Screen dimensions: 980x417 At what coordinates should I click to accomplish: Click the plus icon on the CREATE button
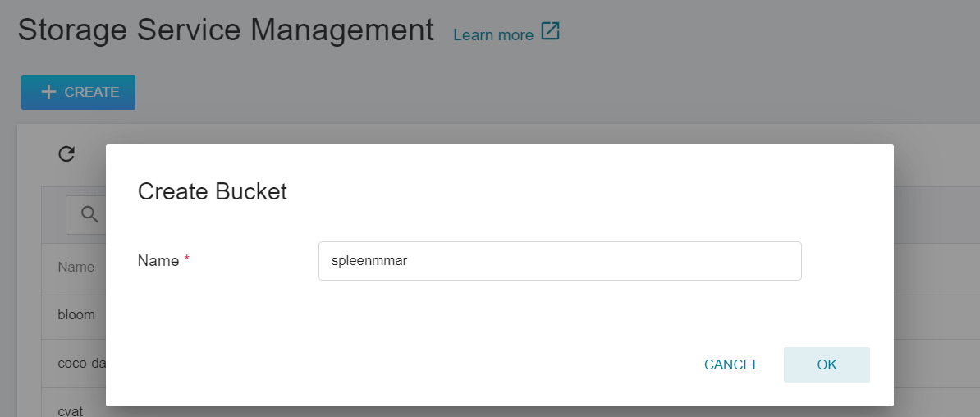point(48,92)
